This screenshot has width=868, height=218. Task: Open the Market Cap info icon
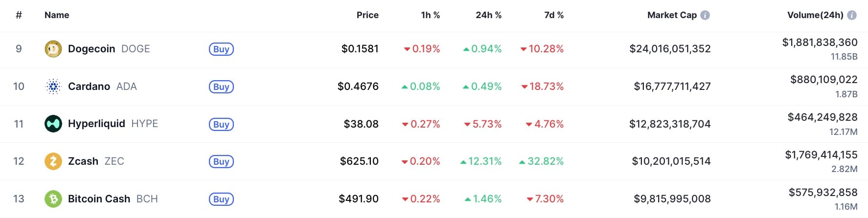pyautogui.click(x=705, y=15)
